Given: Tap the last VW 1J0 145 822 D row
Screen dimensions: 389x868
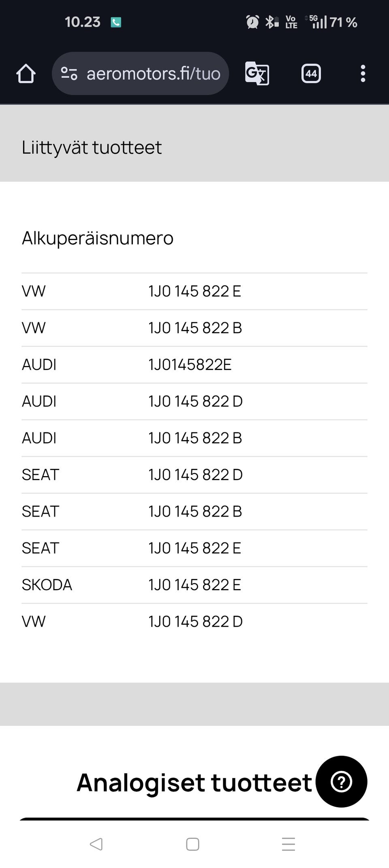Looking at the screenshot, I should tap(194, 621).
